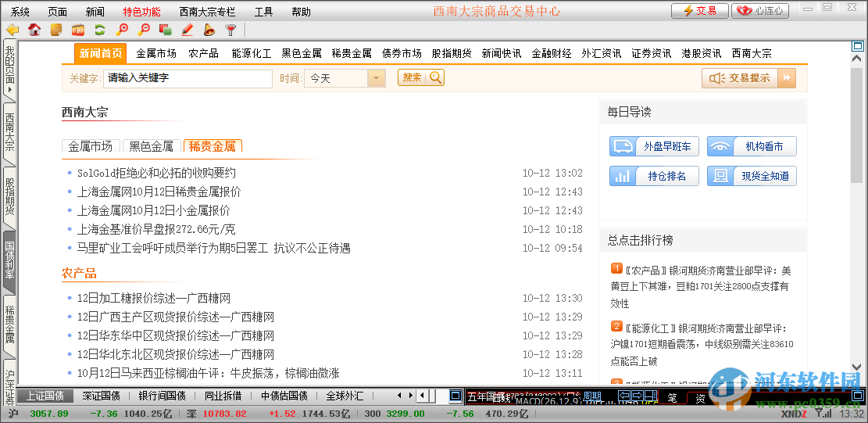Viewport: 868px width, 423px height.
Task: Open the red-green overlapping windows icon
Action: click(165, 30)
